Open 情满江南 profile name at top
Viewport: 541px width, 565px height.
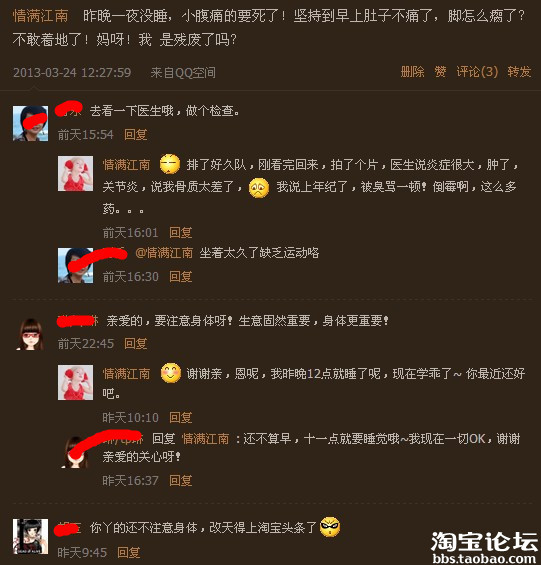40,15
